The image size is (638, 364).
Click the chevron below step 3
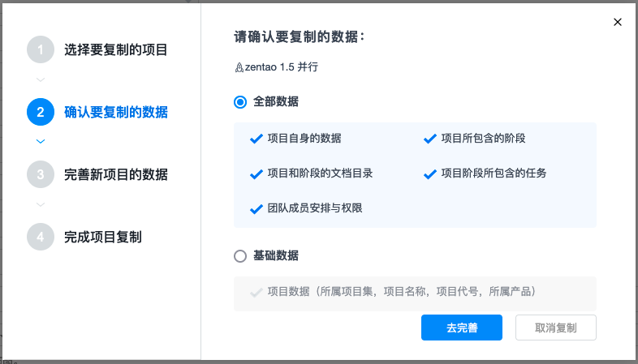(x=41, y=204)
